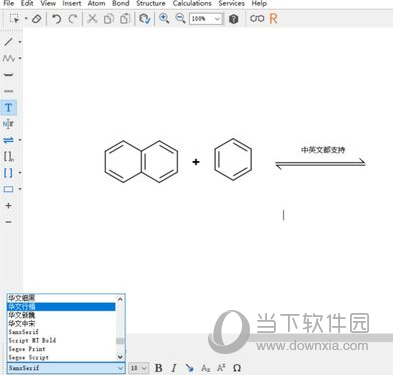Choose 华文中宋 in the font list
Image resolution: width=393 pixels, height=375 pixels.
click(x=61, y=323)
